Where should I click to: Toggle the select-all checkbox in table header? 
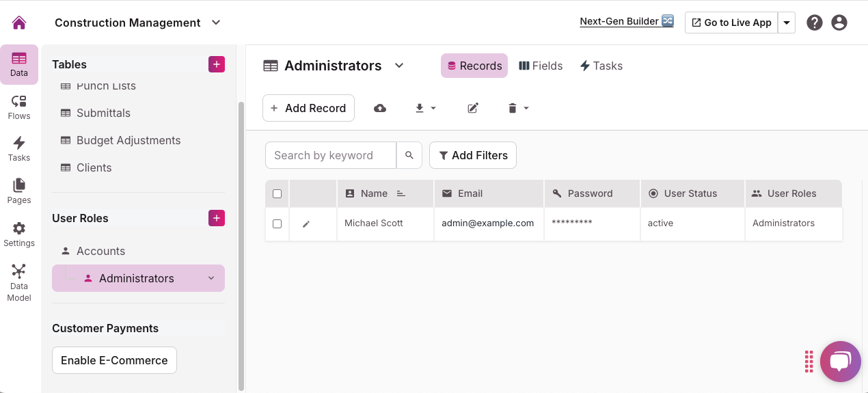[277, 193]
